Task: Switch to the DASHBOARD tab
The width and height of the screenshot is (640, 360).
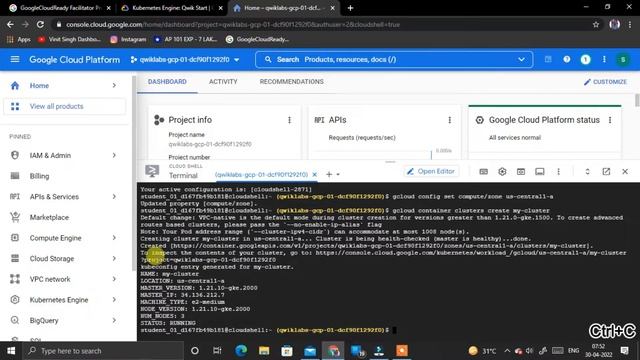Action: click(167, 82)
